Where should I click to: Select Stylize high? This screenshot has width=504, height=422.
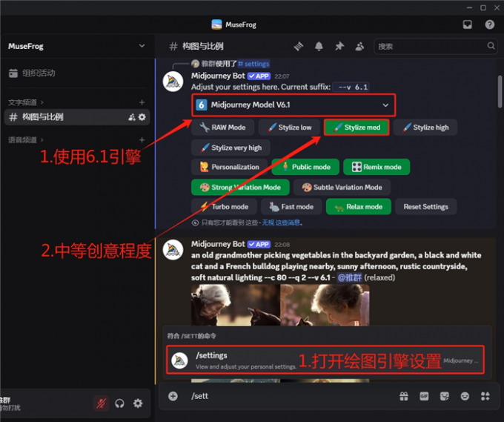pos(425,128)
